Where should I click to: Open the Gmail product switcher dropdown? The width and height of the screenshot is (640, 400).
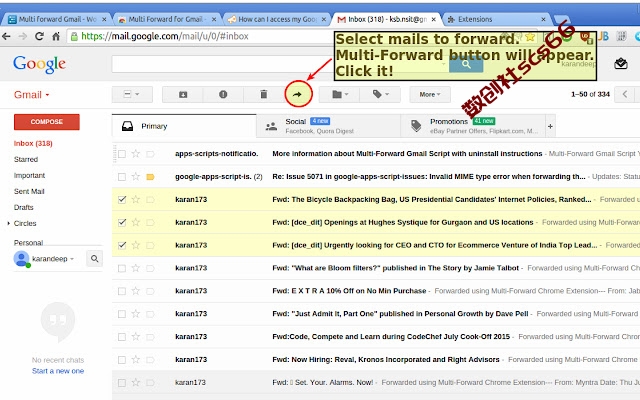(31, 95)
